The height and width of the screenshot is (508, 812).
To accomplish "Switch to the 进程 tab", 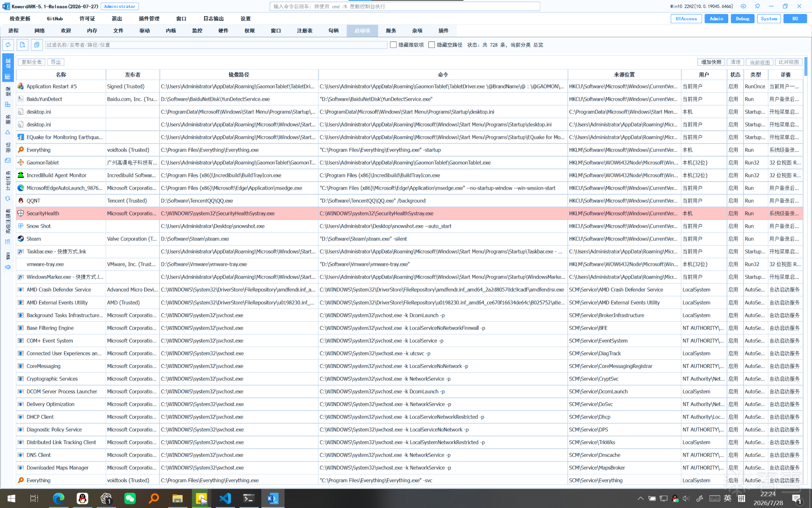I will point(14,30).
